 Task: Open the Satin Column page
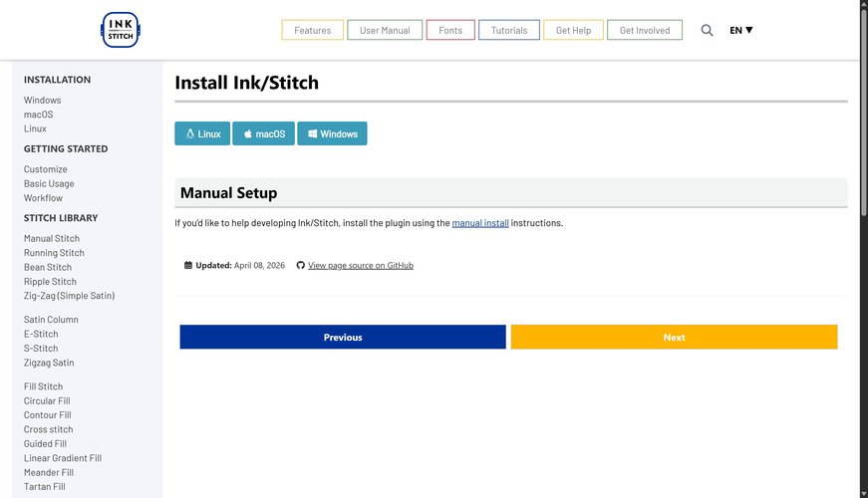(x=51, y=320)
